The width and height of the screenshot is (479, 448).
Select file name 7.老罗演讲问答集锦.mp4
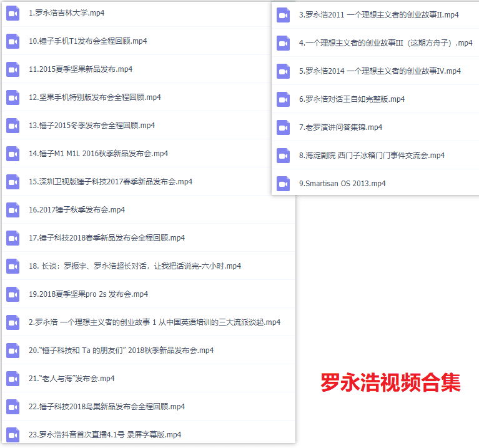click(340, 127)
